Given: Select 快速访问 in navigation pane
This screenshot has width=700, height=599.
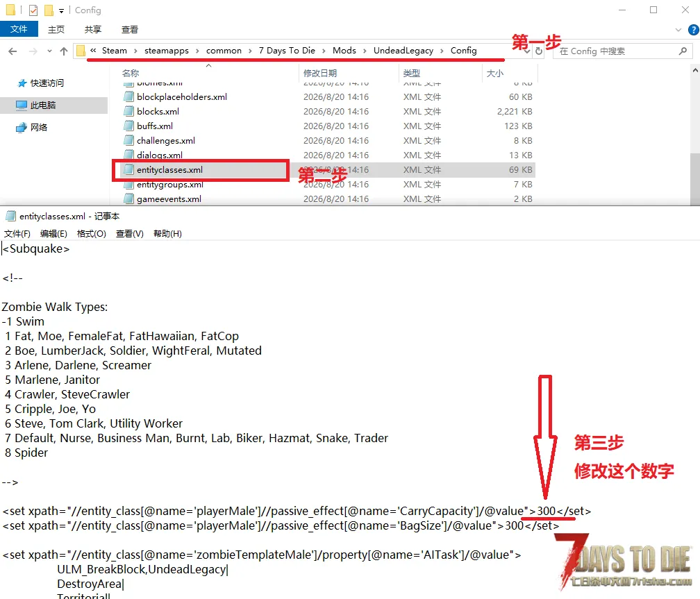Looking at the screenshot, I should (x=47, y=83).
